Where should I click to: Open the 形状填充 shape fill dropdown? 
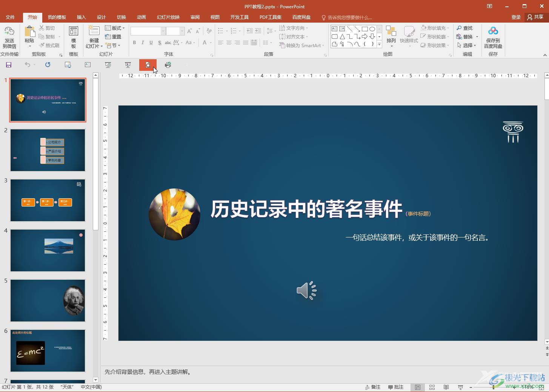coord(435,28)
